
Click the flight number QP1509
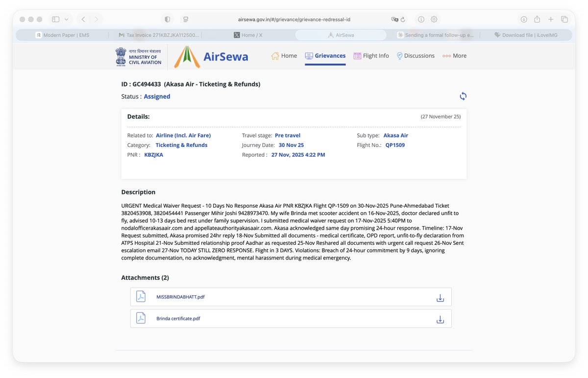pos(395,145)
